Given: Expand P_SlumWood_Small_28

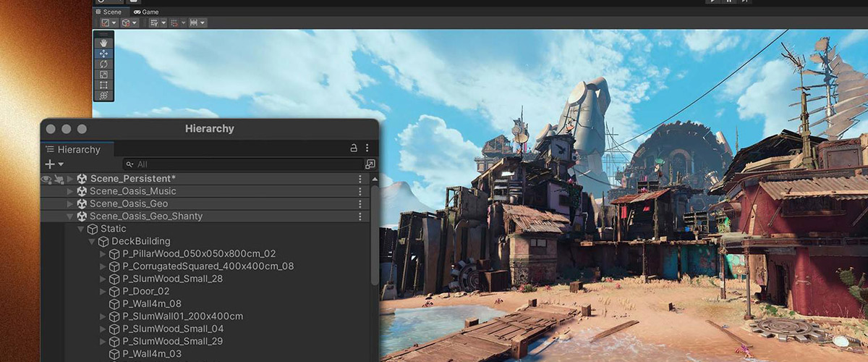Looking at the screenshot, I should coord(103,279).
